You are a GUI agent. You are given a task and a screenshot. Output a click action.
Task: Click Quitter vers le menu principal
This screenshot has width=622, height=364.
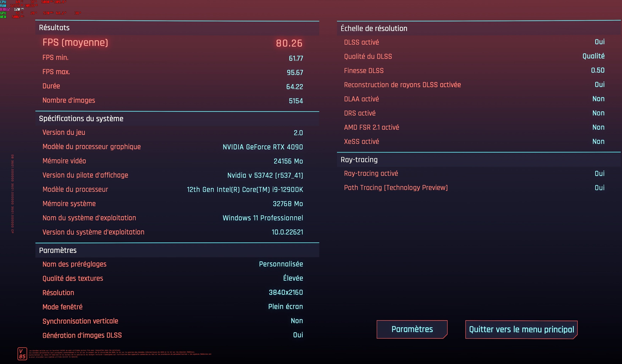[x=521, y=329]
